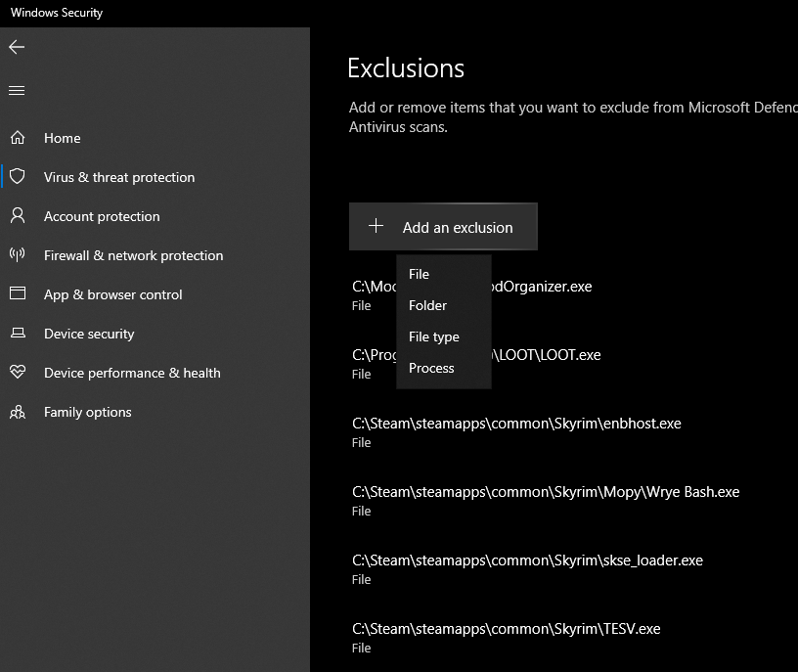
Task: Open the hamburger navigation menu
Action: pos(17,90)
